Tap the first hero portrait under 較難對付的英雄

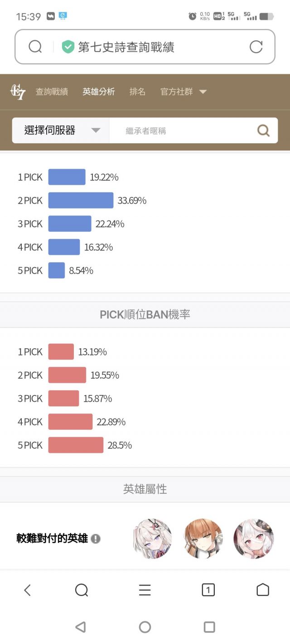tap(152, 539)
